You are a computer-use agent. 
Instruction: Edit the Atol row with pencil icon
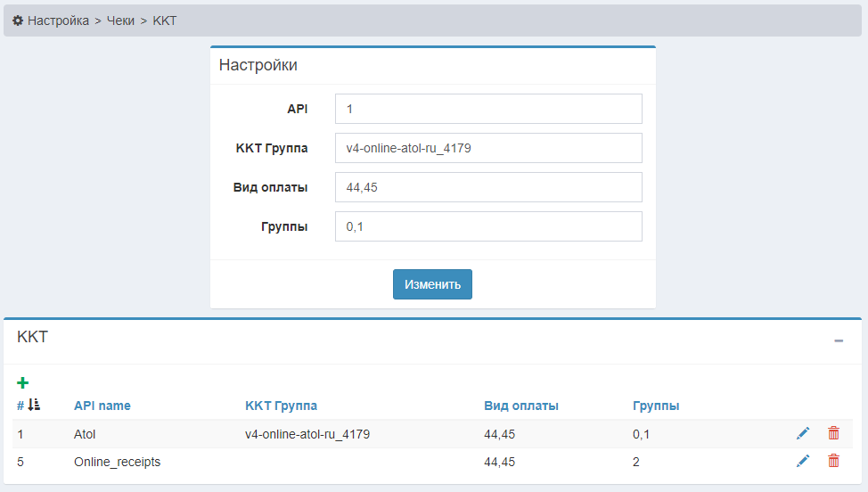coord(803,433)
